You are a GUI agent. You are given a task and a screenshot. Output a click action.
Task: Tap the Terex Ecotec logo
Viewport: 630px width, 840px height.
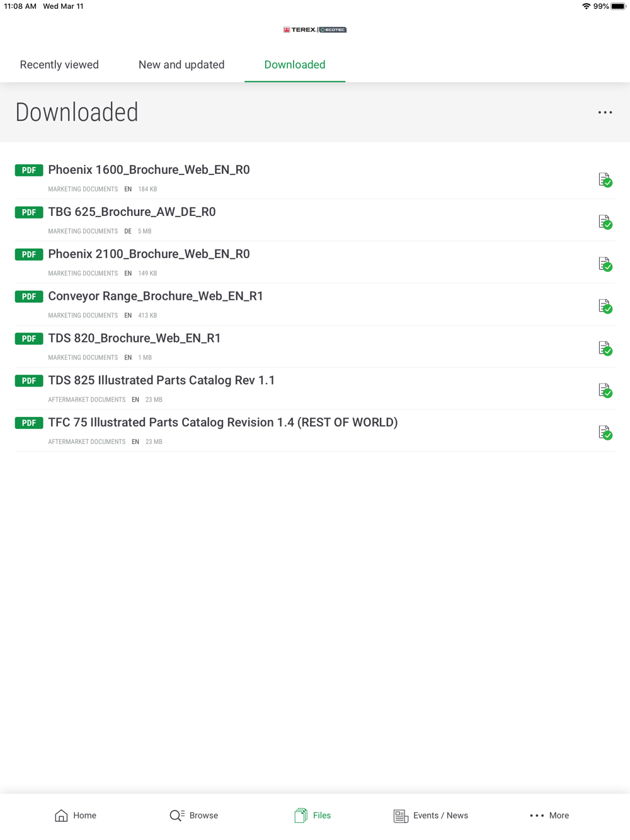click(x=315, y=30)
